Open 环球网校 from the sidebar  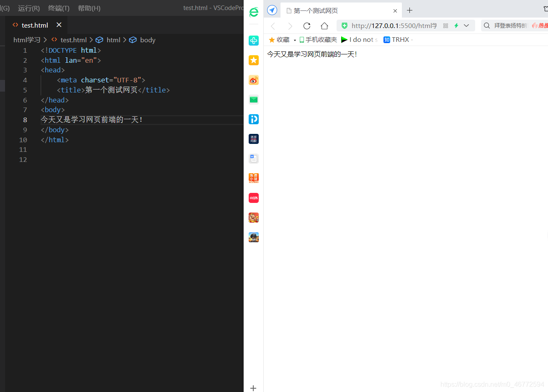(253, 138)
